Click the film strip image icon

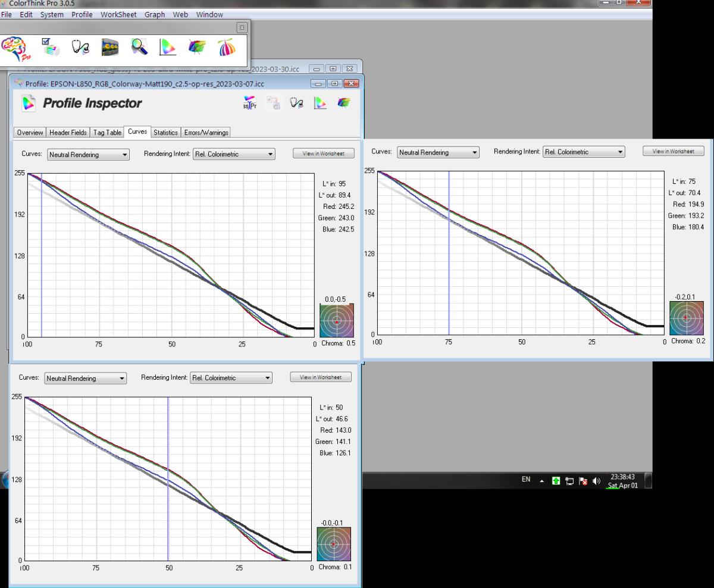click(x=110, y=48)
